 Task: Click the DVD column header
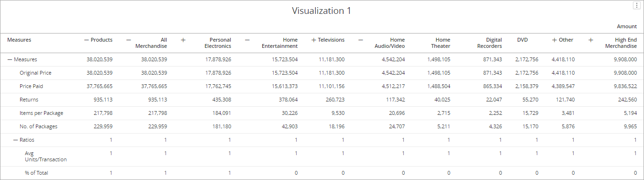point(522,40)
